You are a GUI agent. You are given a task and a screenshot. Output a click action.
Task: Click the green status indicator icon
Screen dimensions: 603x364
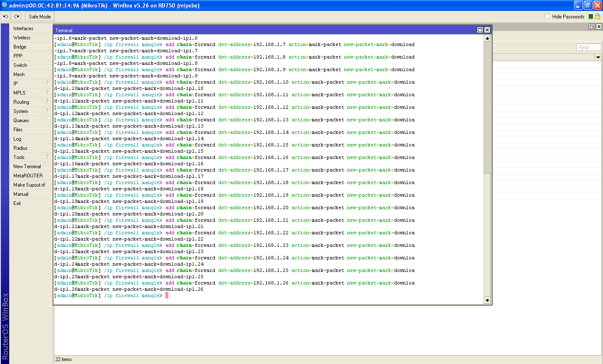tap(591, 17)
